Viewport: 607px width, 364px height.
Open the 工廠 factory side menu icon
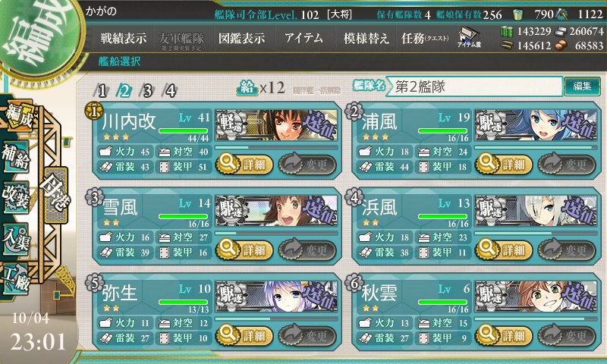click(x=16, y=280)
